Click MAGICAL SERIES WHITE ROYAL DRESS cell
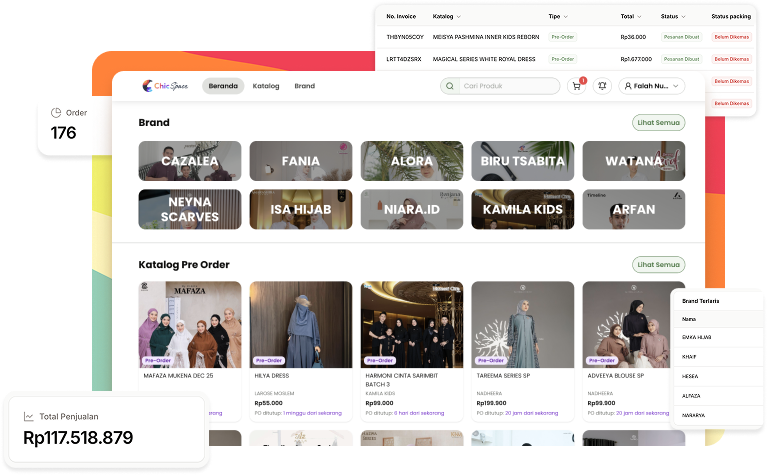Screen dimensions: 768x475 tap(484, 59)
